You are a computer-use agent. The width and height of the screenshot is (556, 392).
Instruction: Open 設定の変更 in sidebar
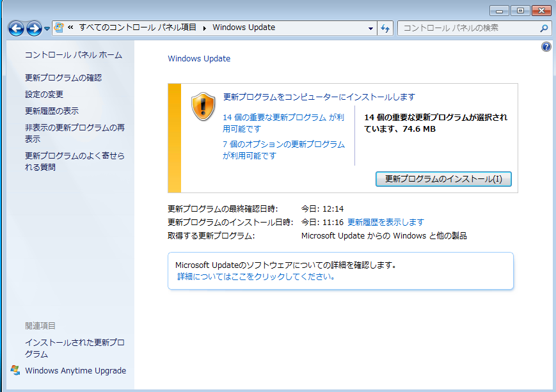[x=44, y=94]
